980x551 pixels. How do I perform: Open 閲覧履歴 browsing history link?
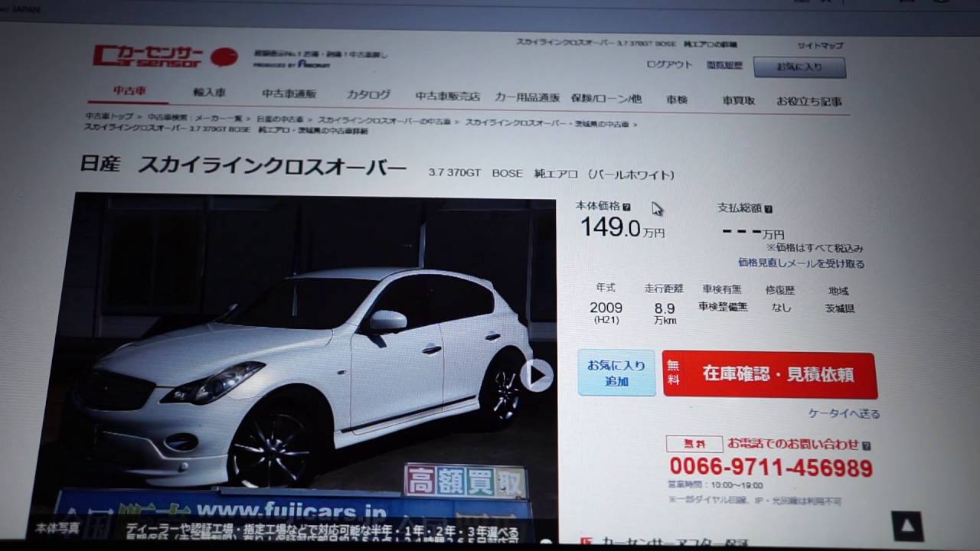coord(724,66)
